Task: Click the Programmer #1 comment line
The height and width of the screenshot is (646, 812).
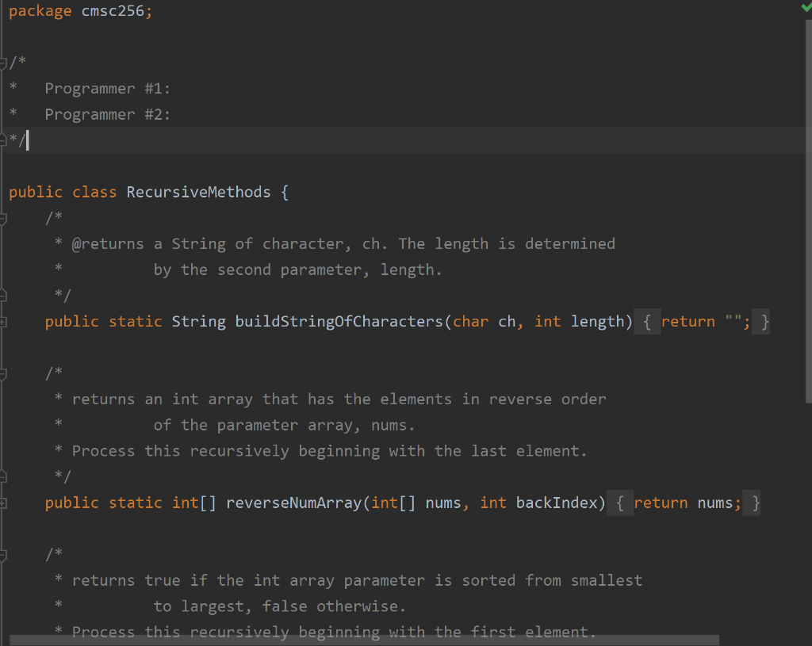Action: coord(106,88)
